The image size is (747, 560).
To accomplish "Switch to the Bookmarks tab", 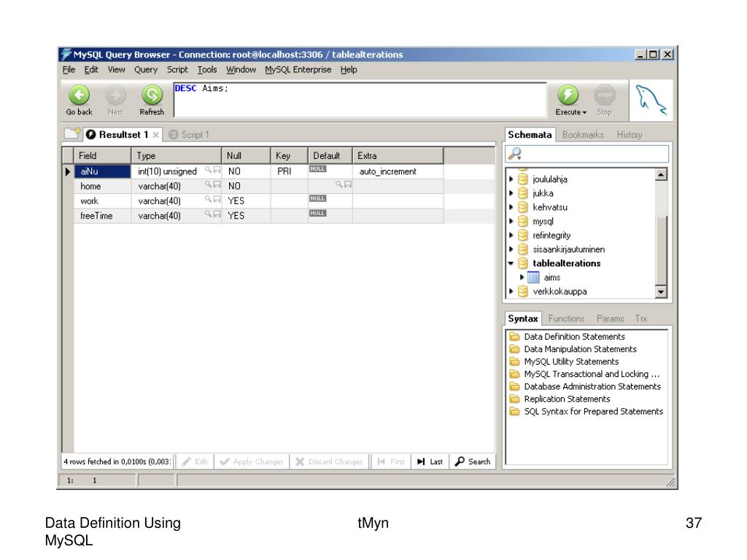I will pos(583,135).
